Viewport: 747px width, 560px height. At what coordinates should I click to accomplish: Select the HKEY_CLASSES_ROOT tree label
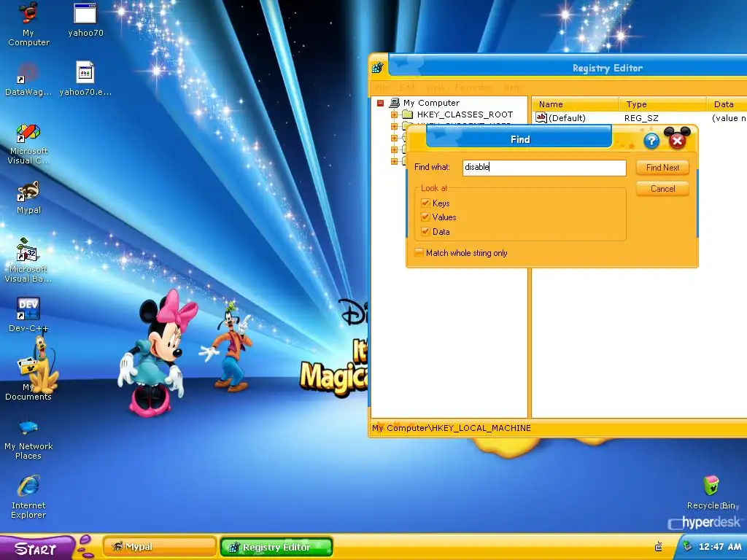coord(465,114)
